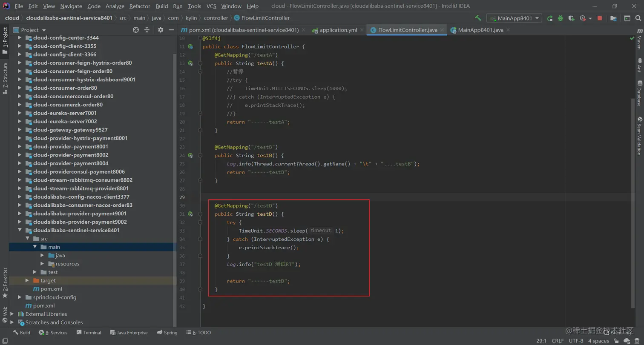Open Project Structure icon
The image size is (644, 345).
[613, 18]
